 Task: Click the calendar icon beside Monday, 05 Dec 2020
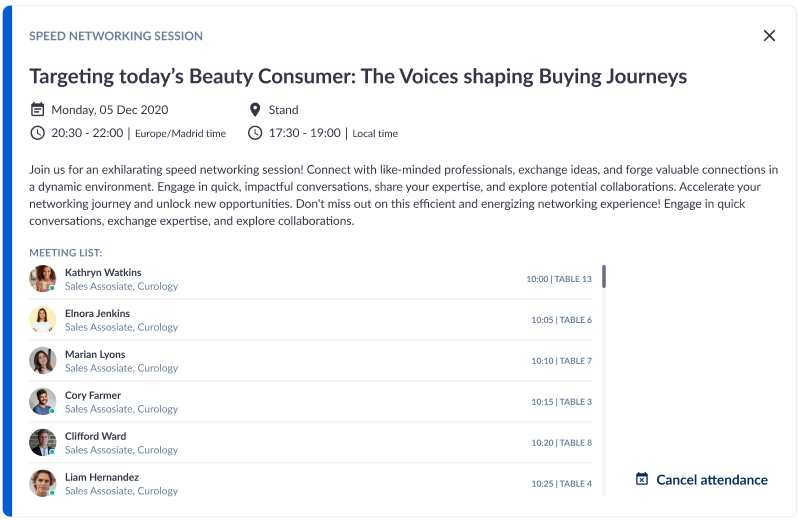pos(38,110)
